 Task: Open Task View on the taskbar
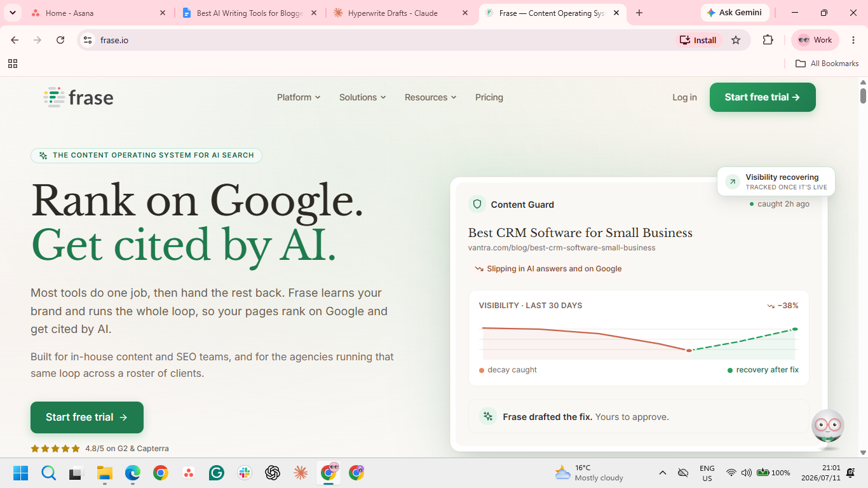tap(77, 473)
